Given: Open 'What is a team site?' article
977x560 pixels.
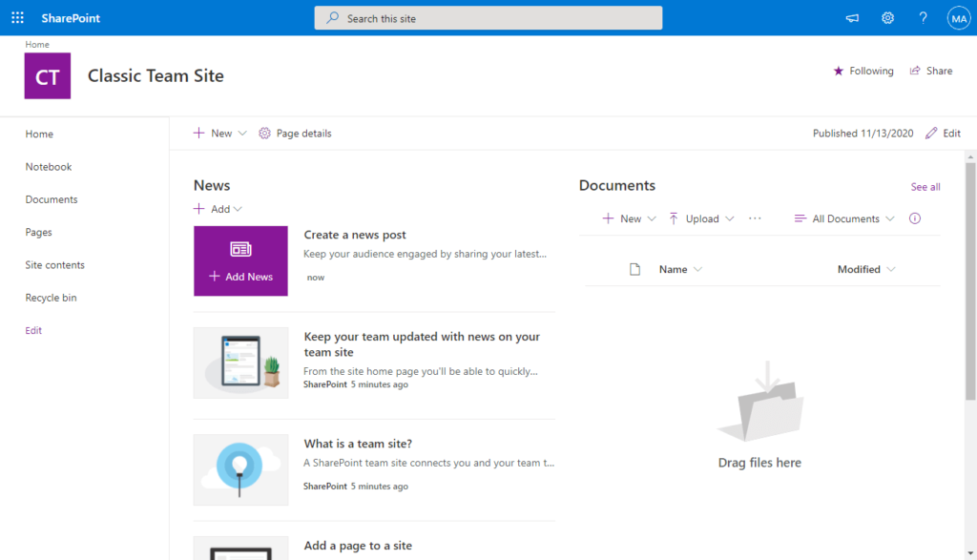Looking at the screenshot, I should pos(358,444).
